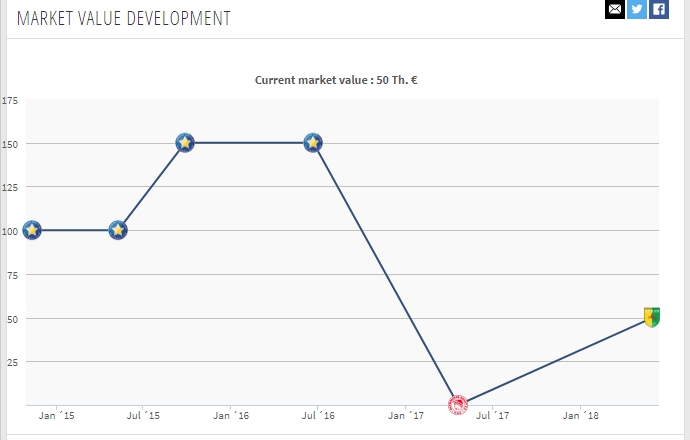690x440 pixels.
Task: Share the chart via Facebook icon
Action: tap(658, 9)
